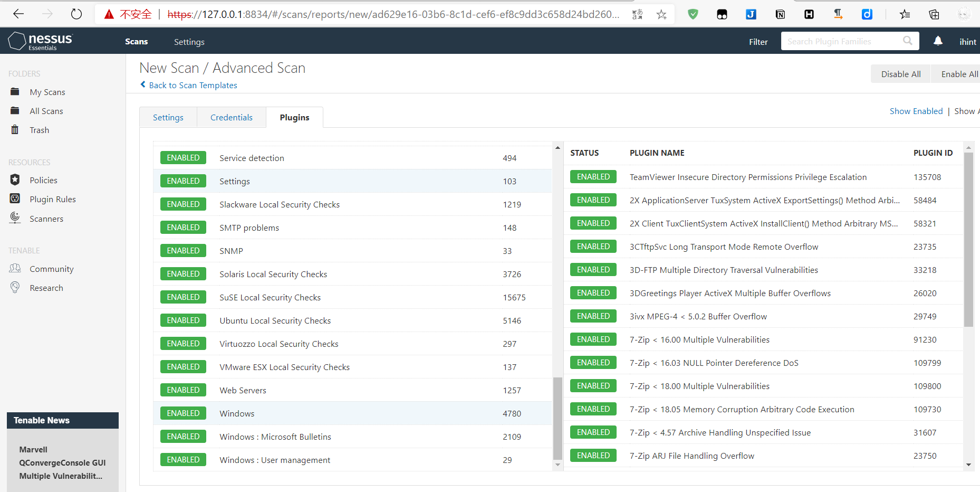Open Scanners via its satellite icon
Screen dimensions: 980x492
(x=15, y=218)
